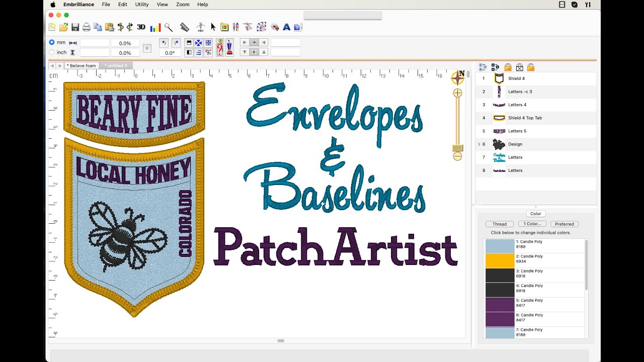Click the scissors split icon
Screen dimensions: 644x362
tap(208, 52)
